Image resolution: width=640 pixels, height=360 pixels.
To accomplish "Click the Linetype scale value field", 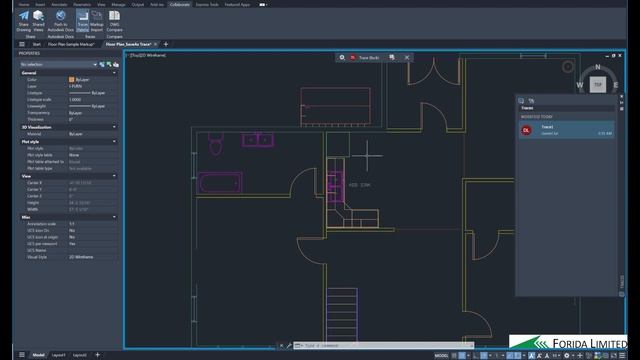I will coord(93,100).
